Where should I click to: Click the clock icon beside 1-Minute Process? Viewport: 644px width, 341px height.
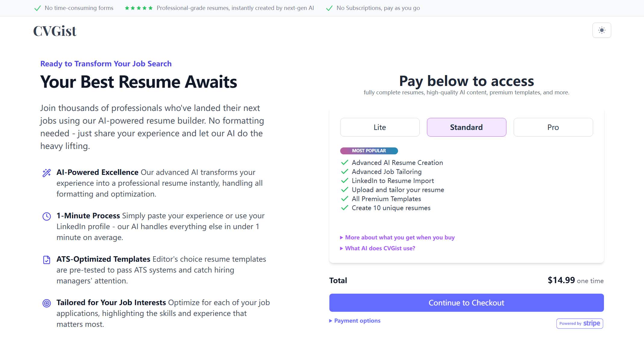(47, 216)
